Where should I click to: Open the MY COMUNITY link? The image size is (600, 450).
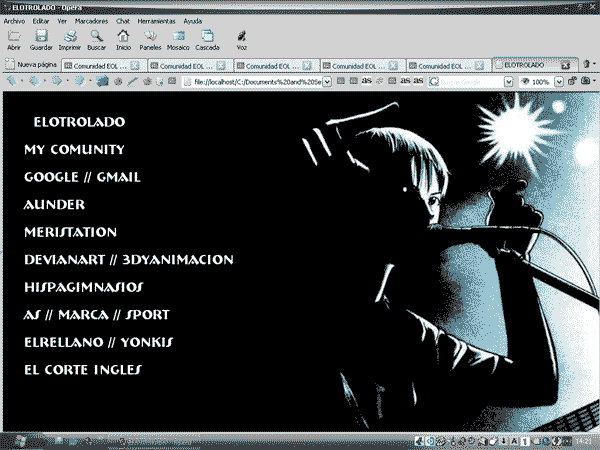click(x=74, y=149)
